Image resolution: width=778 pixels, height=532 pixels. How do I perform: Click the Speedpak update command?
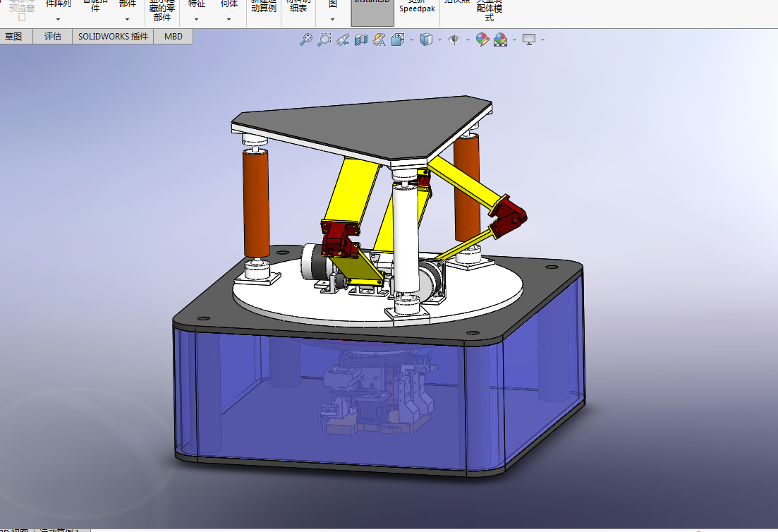418,7
